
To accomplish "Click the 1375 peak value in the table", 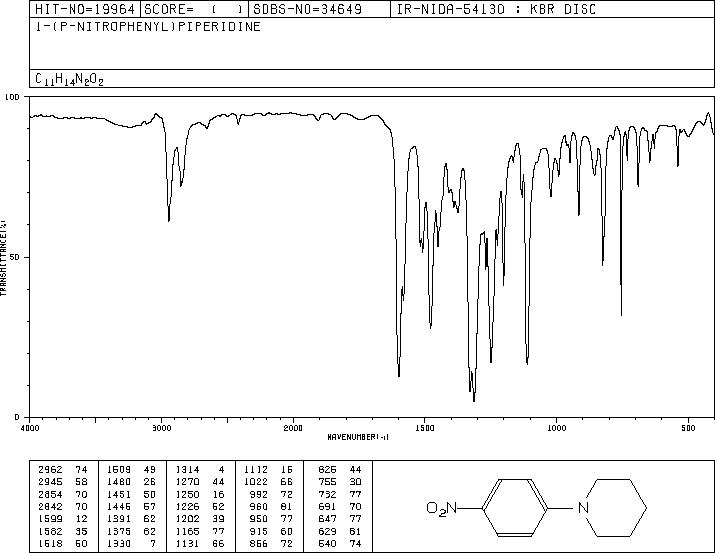I will click(119, 531).
